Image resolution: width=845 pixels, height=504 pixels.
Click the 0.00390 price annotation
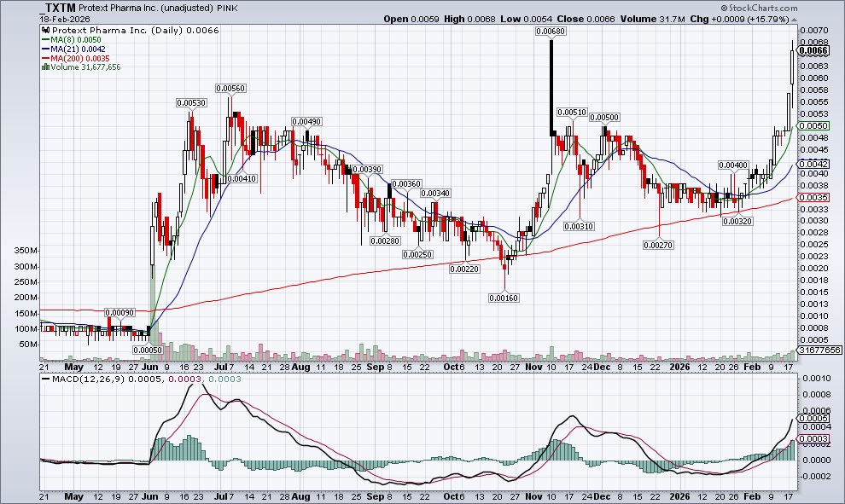(367, 169)
